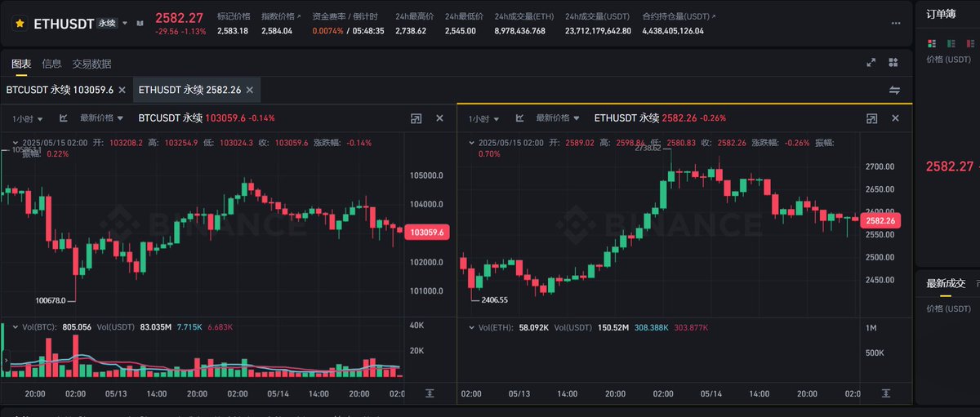Collapse the ETH volume indicator legend
Image resolution: width=980 pixels, height=417 pixels.
(470, 327)
